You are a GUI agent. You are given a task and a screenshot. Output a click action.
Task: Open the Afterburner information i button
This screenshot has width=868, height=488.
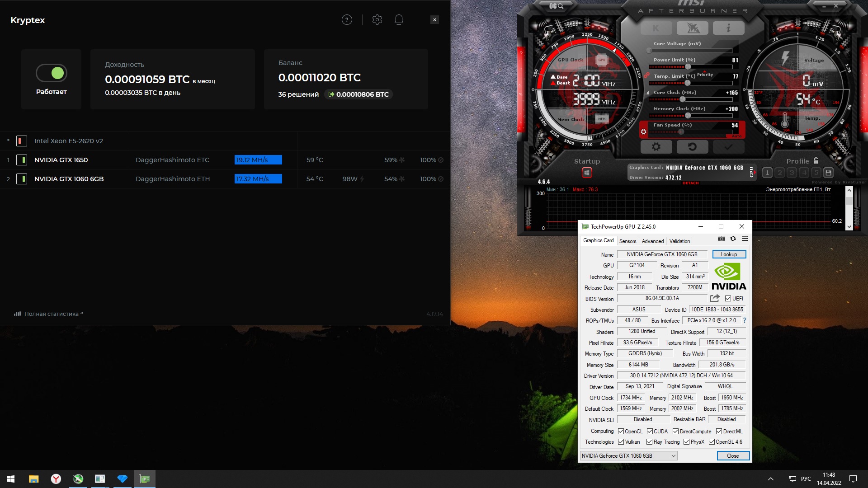[x=728, y=28]
